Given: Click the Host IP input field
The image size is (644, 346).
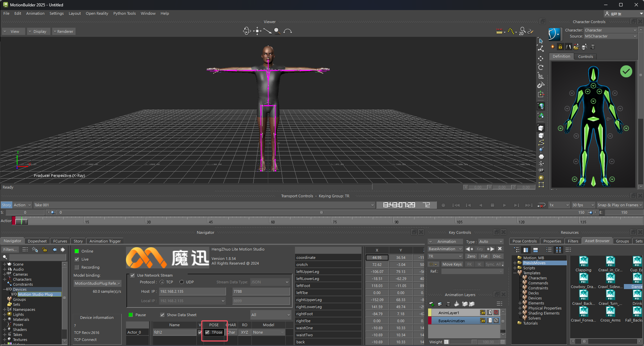Looking at the screenshot, I should (x=192, y=291).
